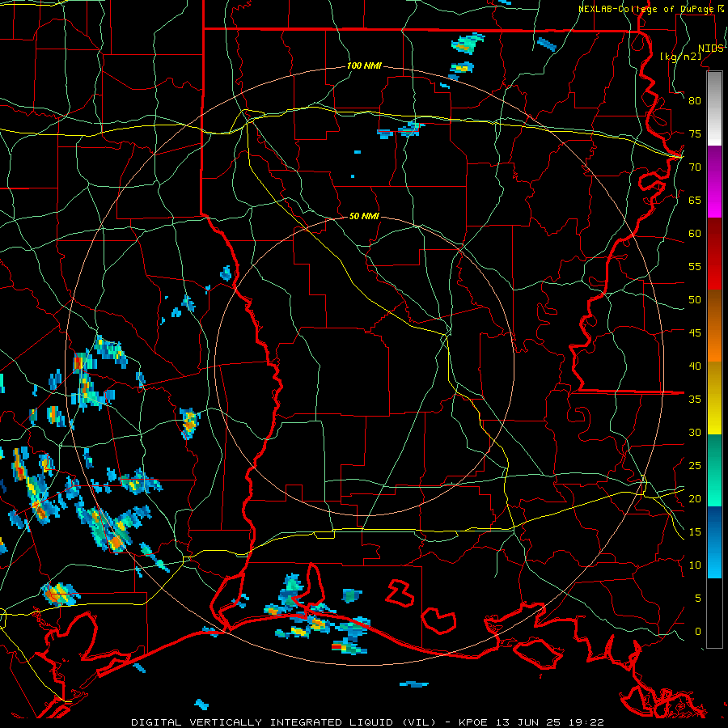Click scale value 15

(x=695, y=532)
